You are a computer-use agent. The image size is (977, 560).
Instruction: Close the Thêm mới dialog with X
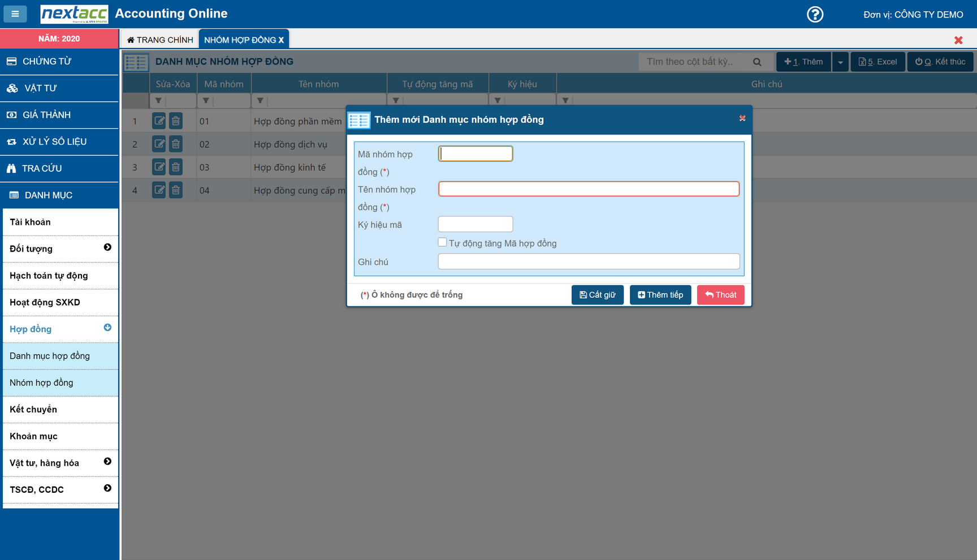pyautogui.click(x=742, y=118)
